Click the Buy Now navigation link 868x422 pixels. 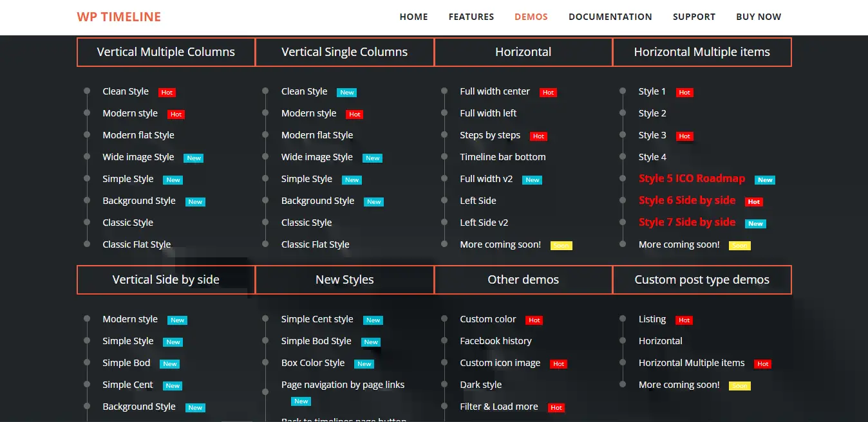click(x=759, y=17)
